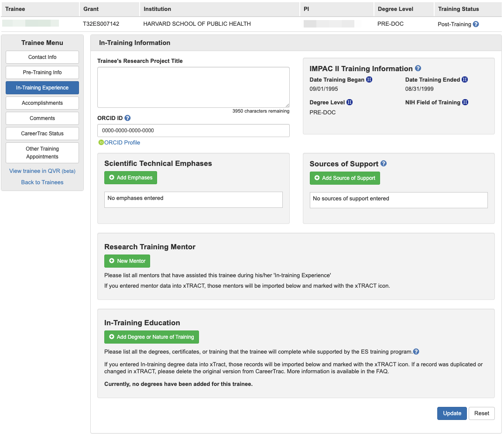Open the Accomplishments menu item
Image resolution: width=504 pixels, height=437 pixels.
(x=42, y=103)
